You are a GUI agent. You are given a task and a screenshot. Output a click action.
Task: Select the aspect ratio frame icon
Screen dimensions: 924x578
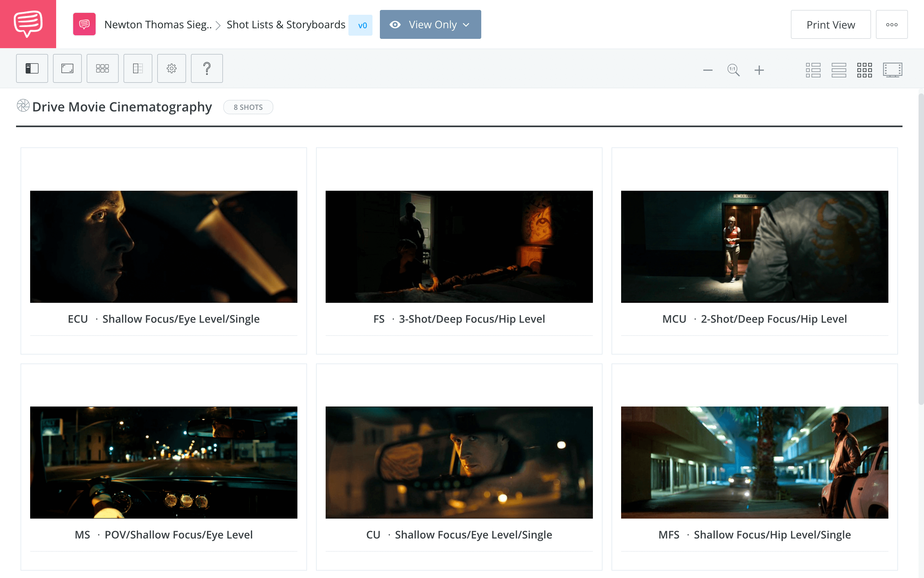click(x=67, y=68)
